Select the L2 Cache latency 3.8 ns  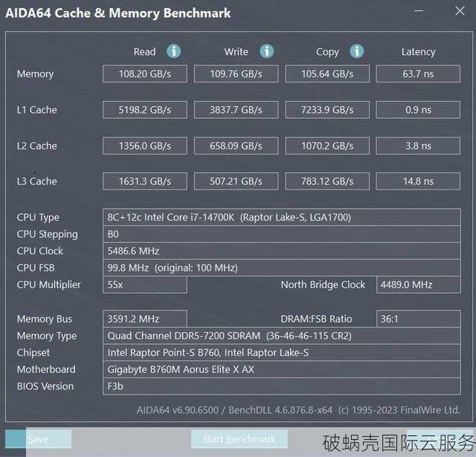click(x=418, y=146)
